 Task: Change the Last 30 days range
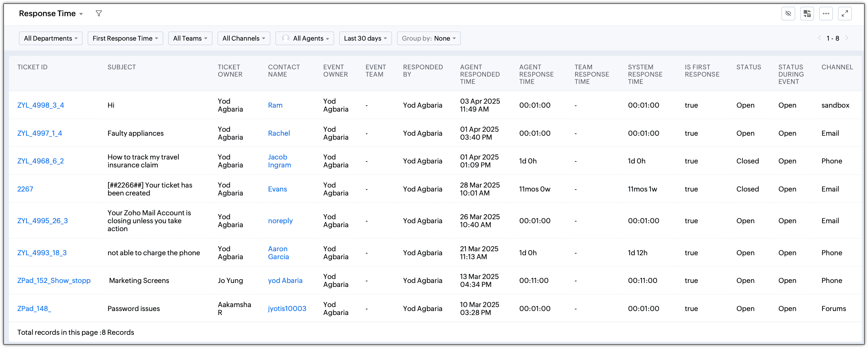coord(365,38)
